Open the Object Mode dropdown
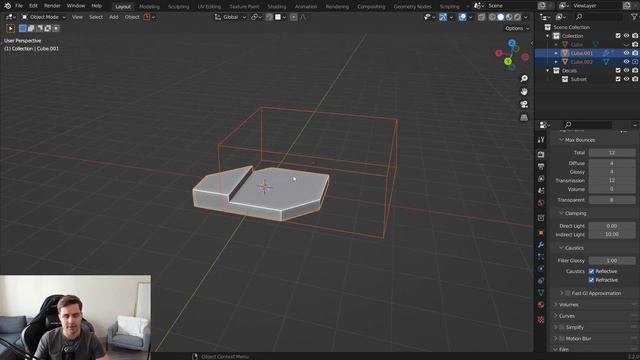Image resolution: width=640 pixels, height=360 pixels. [43, 17]
